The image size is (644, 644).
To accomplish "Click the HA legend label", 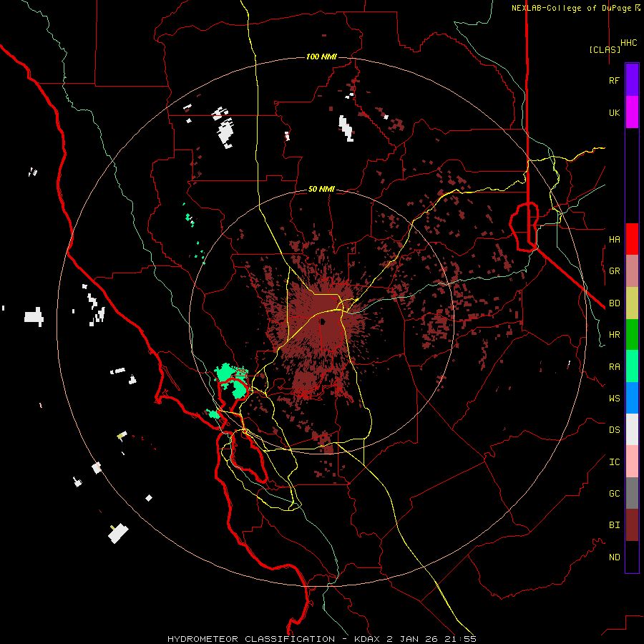I will [614, 240].
